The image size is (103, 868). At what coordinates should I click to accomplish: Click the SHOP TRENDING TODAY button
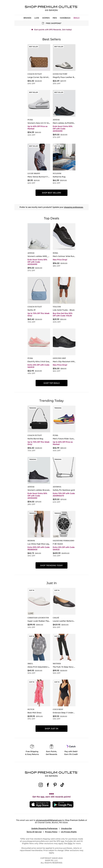point(51,565)
